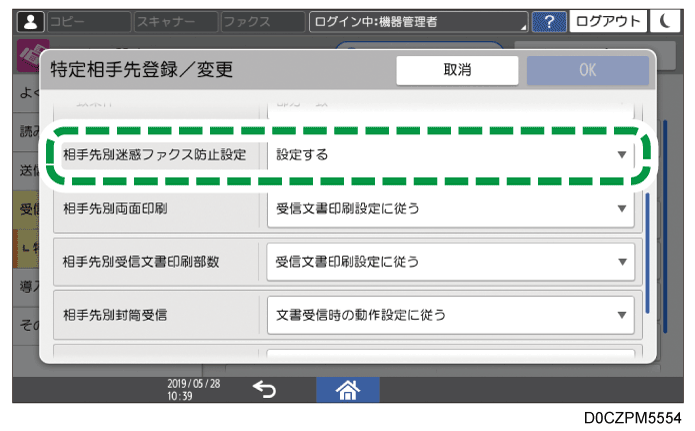Screen dimensions: 695x431
Task: Click the 相手先別両面印刷 label
Action: [115, 208]
